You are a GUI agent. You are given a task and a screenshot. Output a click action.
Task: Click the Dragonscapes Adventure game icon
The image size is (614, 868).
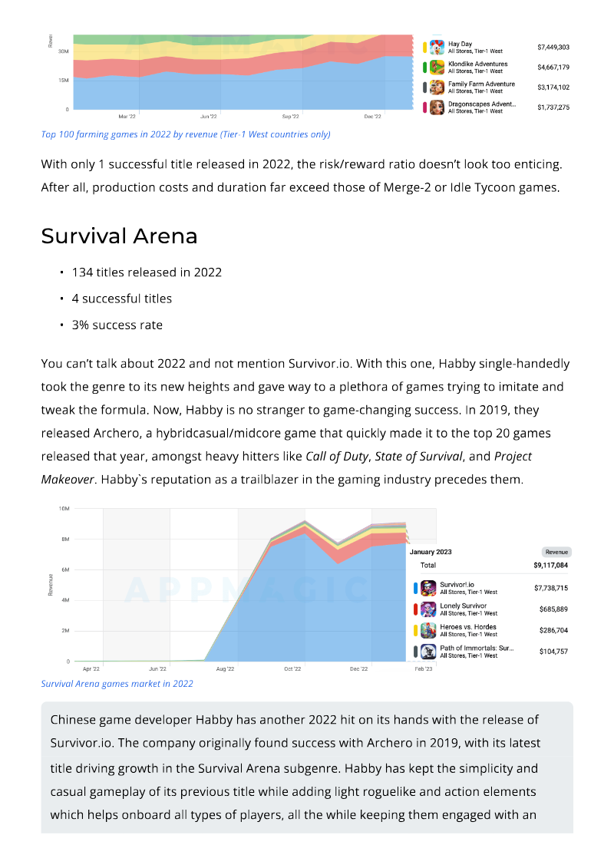pyautogui.click(x=437, y=107)
